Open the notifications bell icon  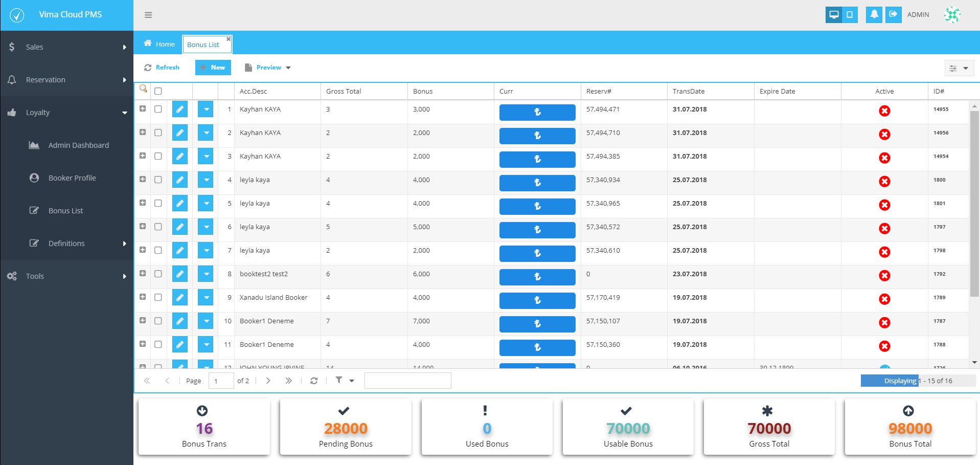pyautogui.click(x=874, y=14)
